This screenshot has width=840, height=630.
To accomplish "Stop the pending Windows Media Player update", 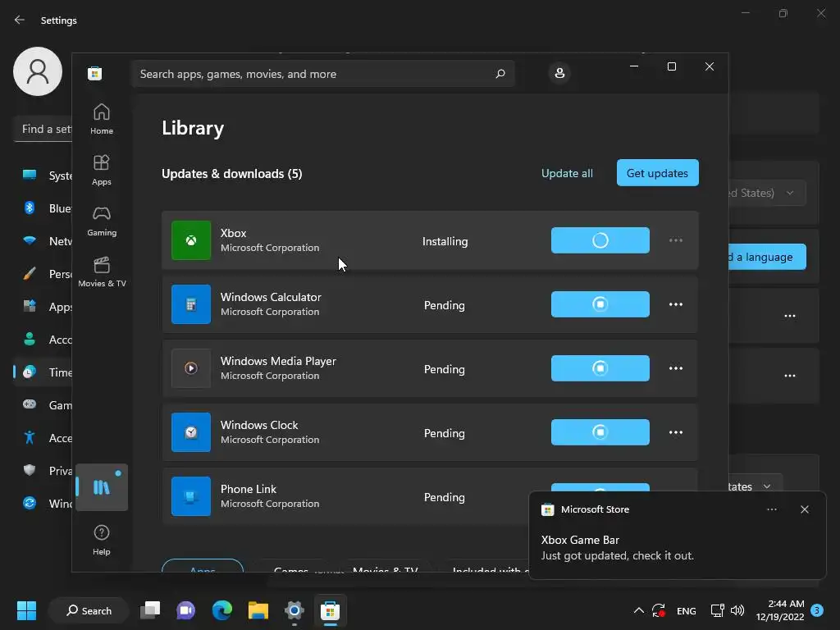I will point(600,368).
